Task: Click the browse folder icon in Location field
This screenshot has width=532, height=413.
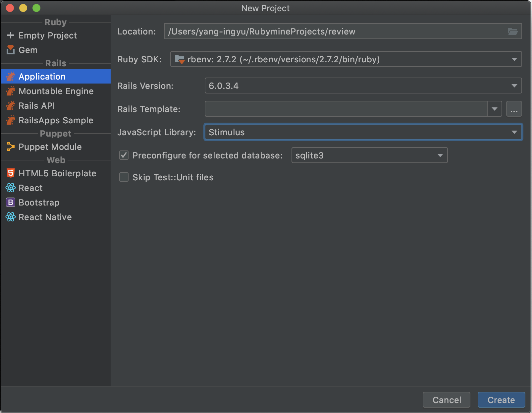Action: click(x=513, y=31)
